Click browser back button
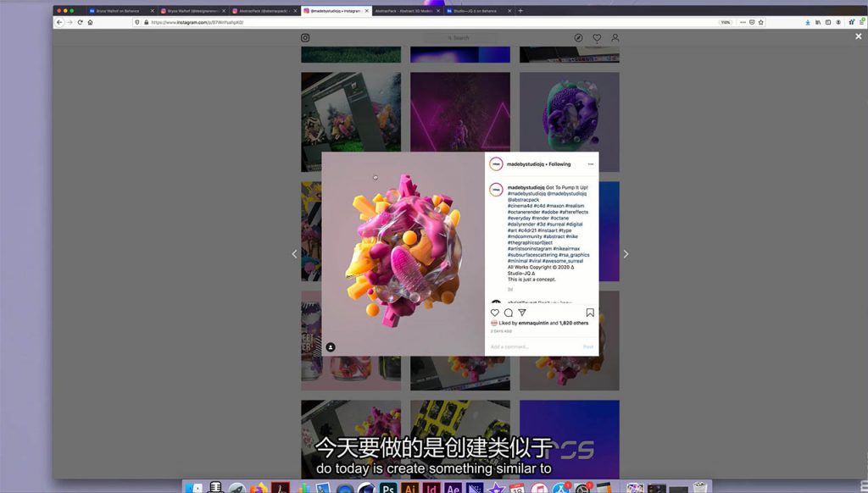Viewport: 868px width, 493px height. point(59,22)
